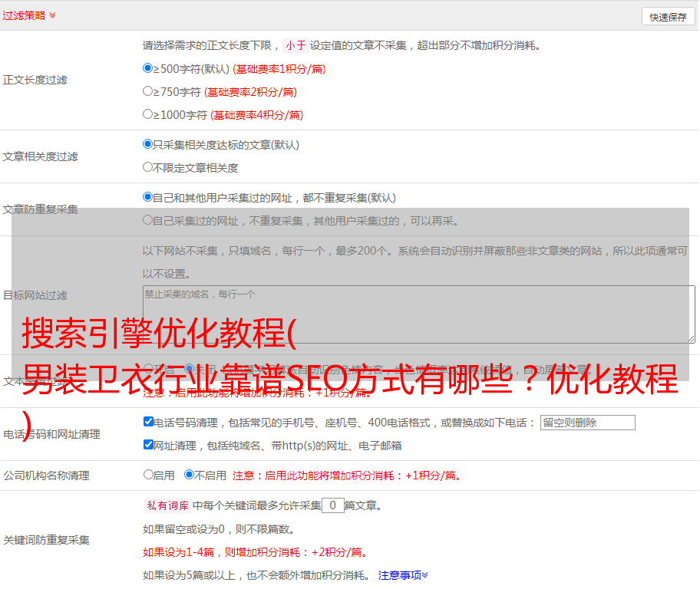Click the text 如果留空或设为0，则不限篇数
The image size is (700, 589).
pos(219,529)
